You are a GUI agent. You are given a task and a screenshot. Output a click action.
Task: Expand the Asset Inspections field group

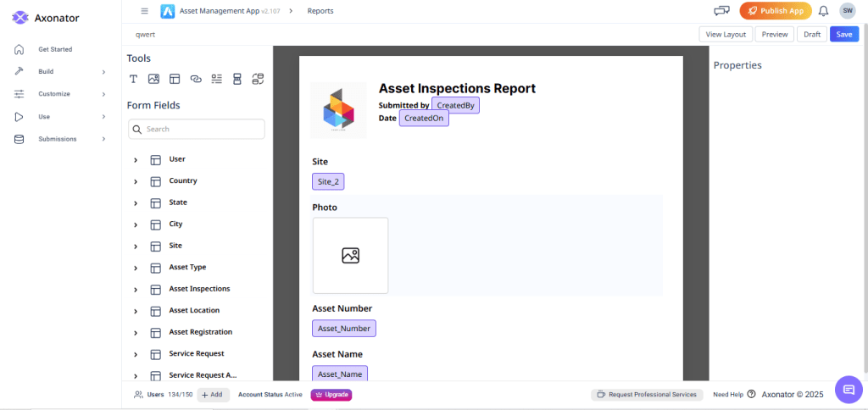[136, 290]
